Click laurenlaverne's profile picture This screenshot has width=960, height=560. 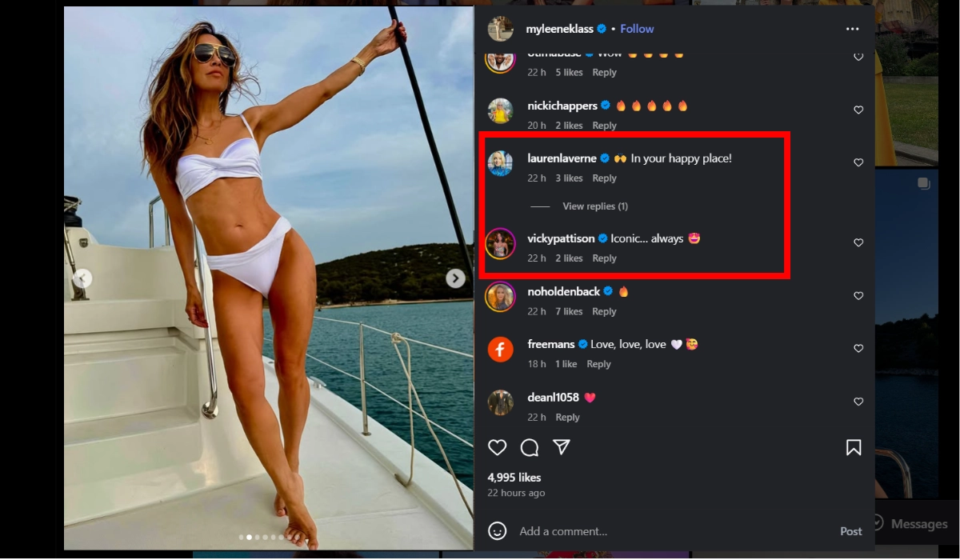pos(500,163)
